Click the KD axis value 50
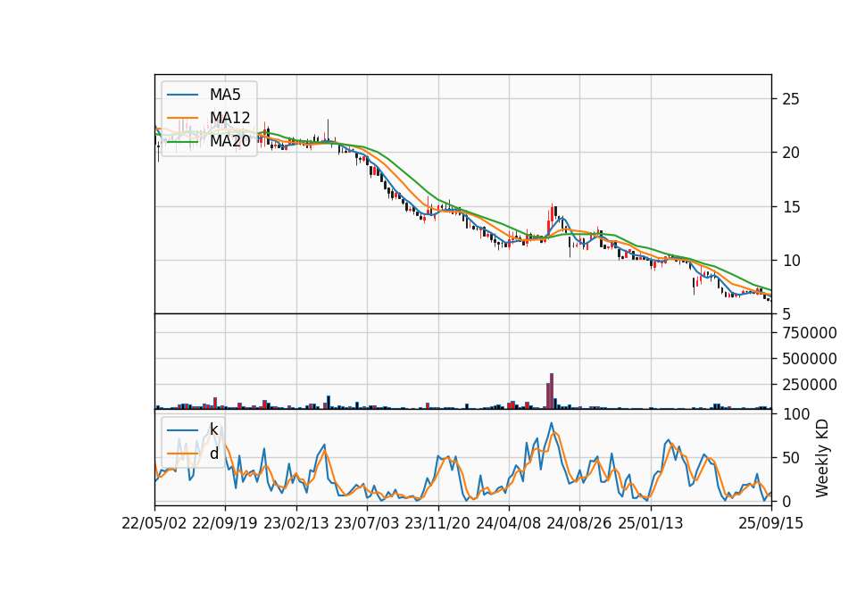Screen dimensions: 857x616 (x=791, y=457)
